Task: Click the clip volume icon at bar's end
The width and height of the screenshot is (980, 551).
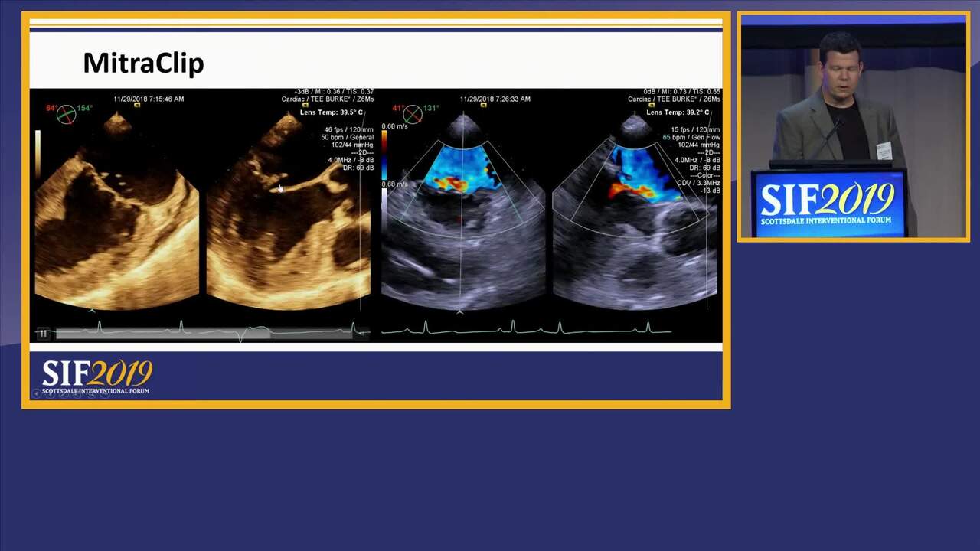Action: coord(362,333)
